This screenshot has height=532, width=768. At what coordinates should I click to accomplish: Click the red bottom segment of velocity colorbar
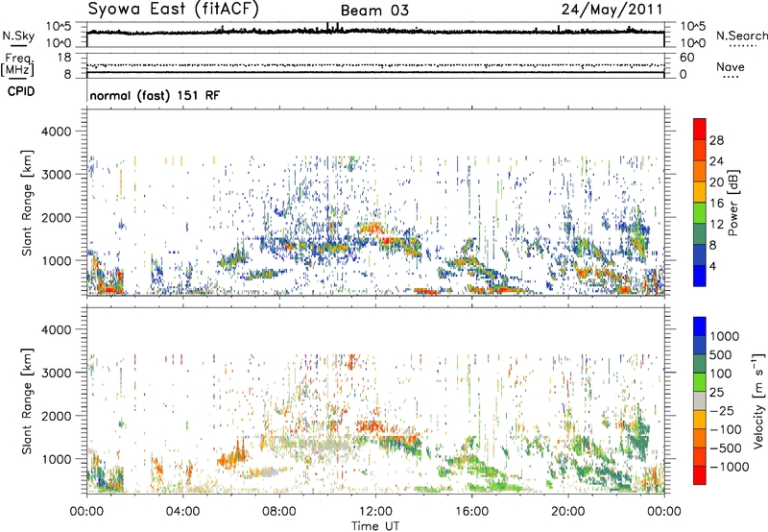pyautogui.click(x=700, y=475)
